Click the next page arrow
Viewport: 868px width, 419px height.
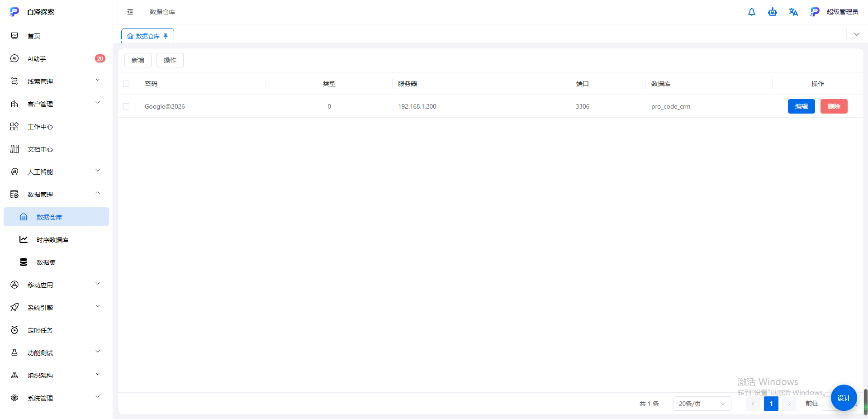(x=789, y=404)
